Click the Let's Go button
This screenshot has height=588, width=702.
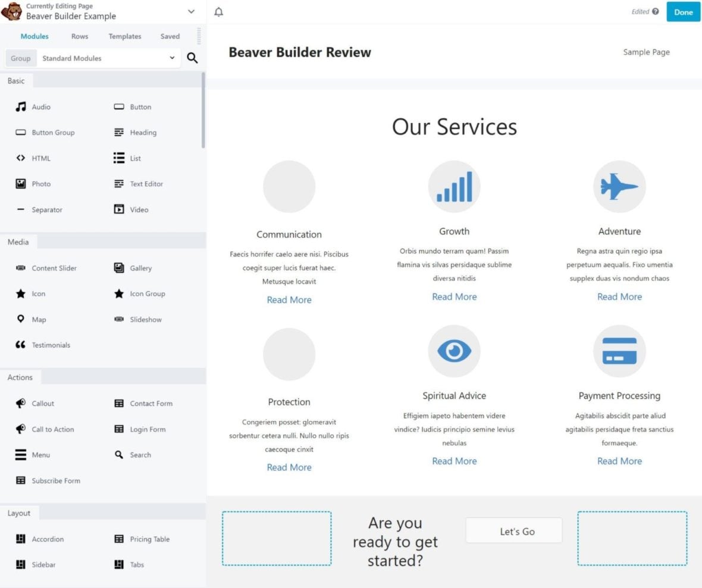(x=513, y=531)
